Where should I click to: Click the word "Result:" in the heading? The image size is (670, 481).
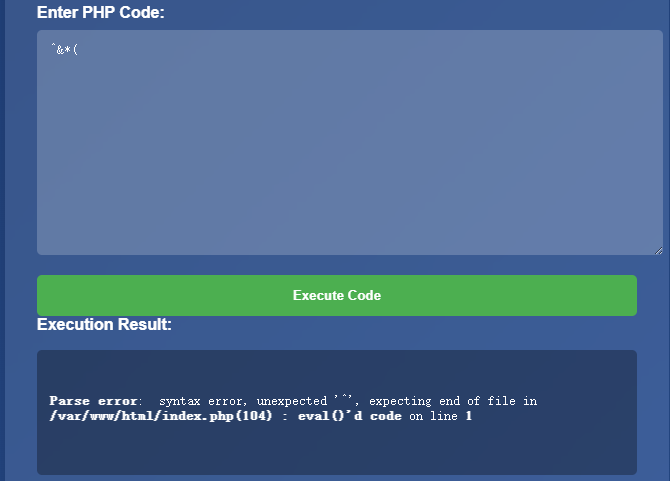click(145, 325)
